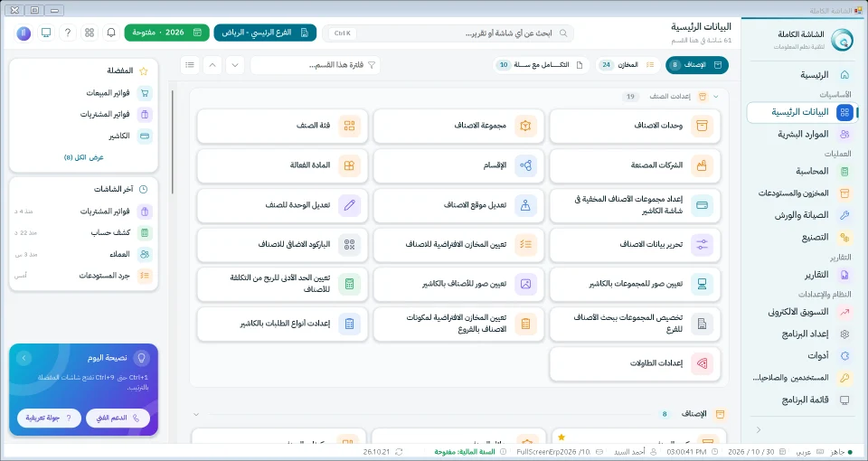Click the تعيين صور للأصناف بالكاشير image icon
Screen dimensions: 868x461
click(x=525, y=285)
